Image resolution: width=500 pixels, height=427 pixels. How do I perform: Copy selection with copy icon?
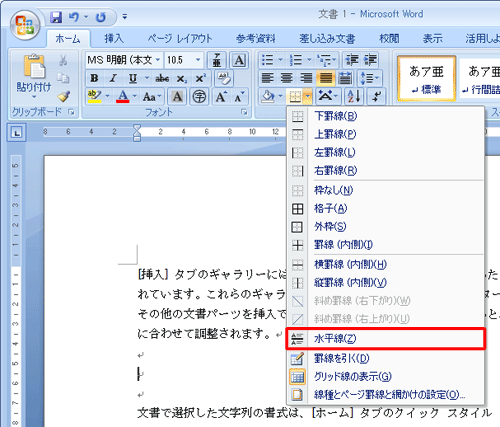tap(63, 78)
